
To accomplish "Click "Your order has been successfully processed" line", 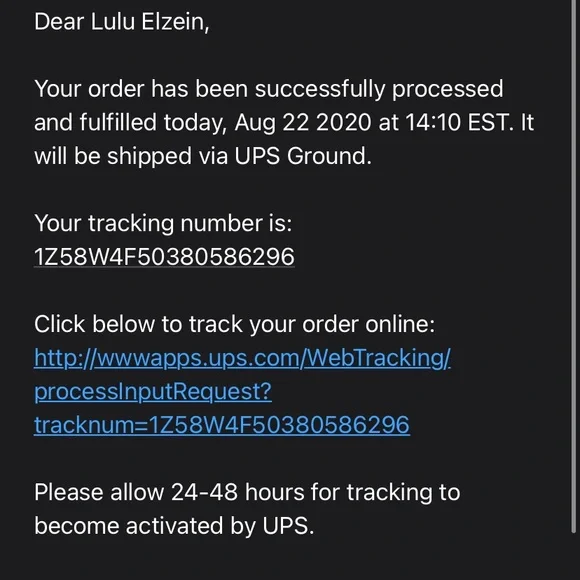I will (x=269, y=89).
